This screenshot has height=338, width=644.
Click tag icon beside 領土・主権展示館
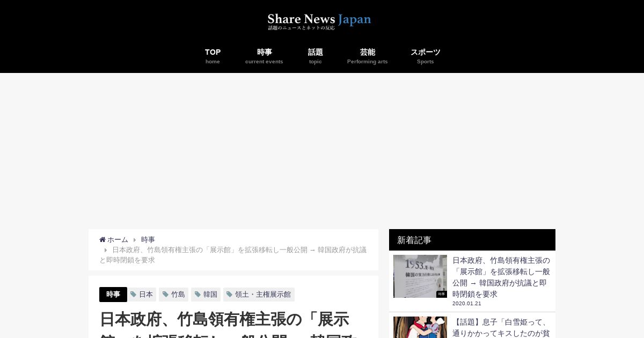(x=229, y=295)
